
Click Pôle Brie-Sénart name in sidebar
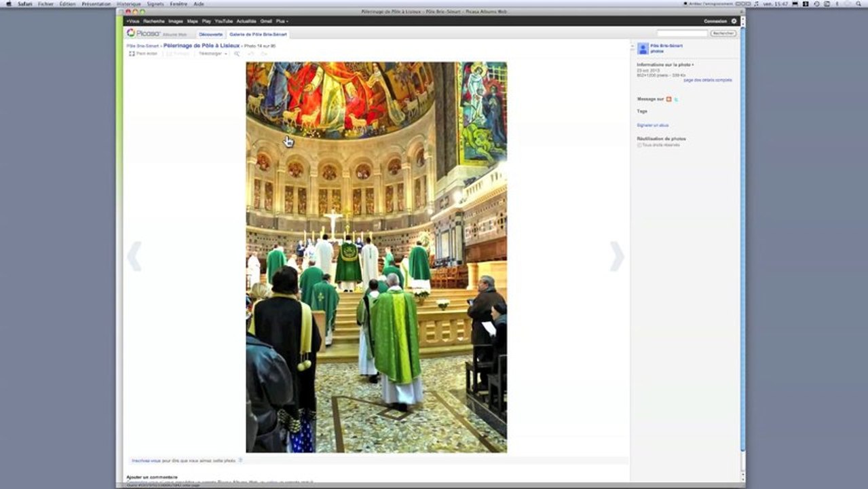pos(666,46)
